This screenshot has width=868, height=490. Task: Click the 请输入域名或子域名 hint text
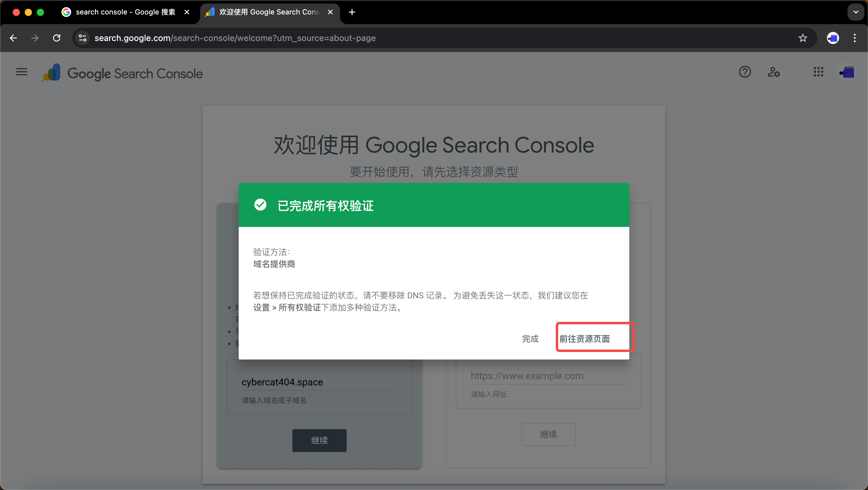[x=274, y=400]
